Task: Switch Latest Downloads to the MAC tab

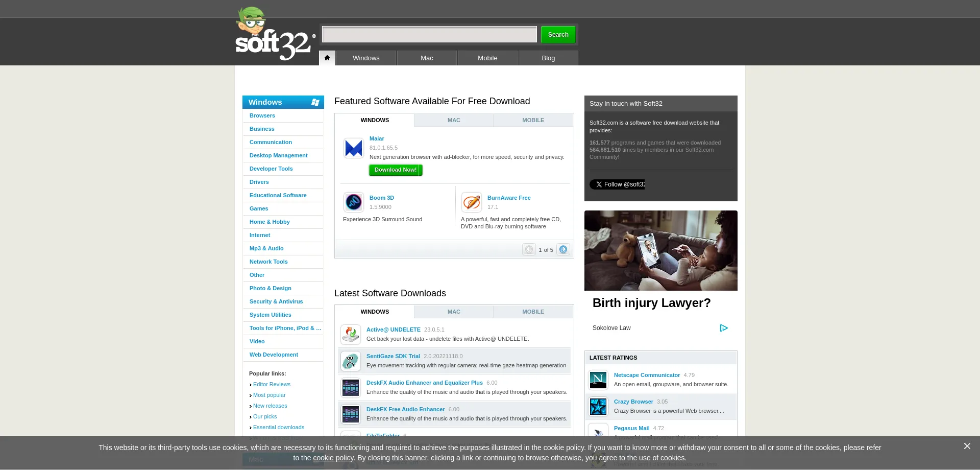Action: click(x=454, y=312)
